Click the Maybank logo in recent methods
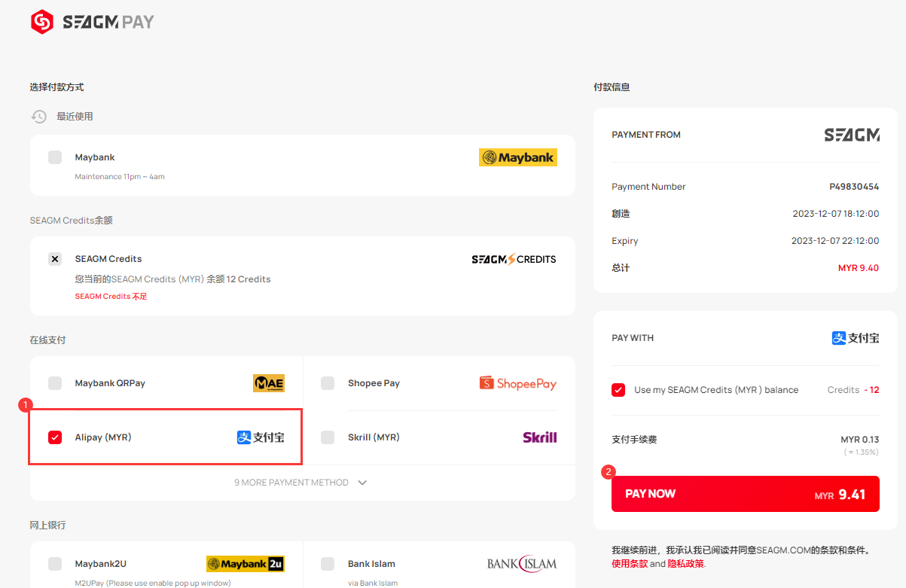Image resolution: width=906 pixels, height=588 pixels. tap(518, 157)
